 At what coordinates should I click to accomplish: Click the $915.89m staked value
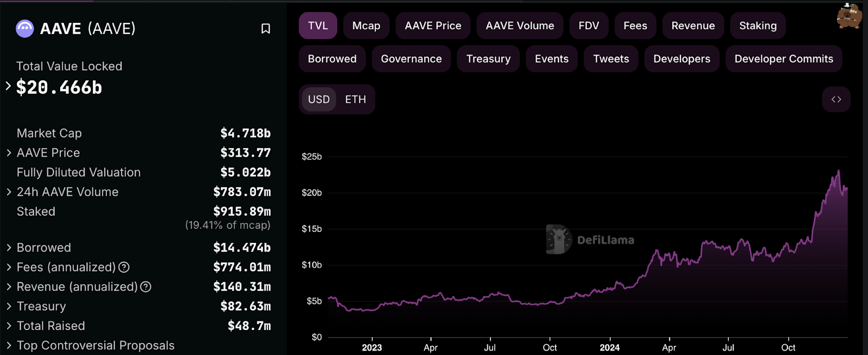click(242, 211)
